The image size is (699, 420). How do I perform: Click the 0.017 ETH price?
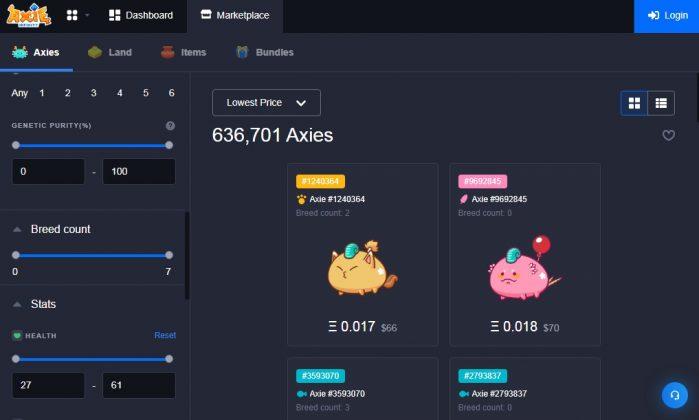[352, 327]
